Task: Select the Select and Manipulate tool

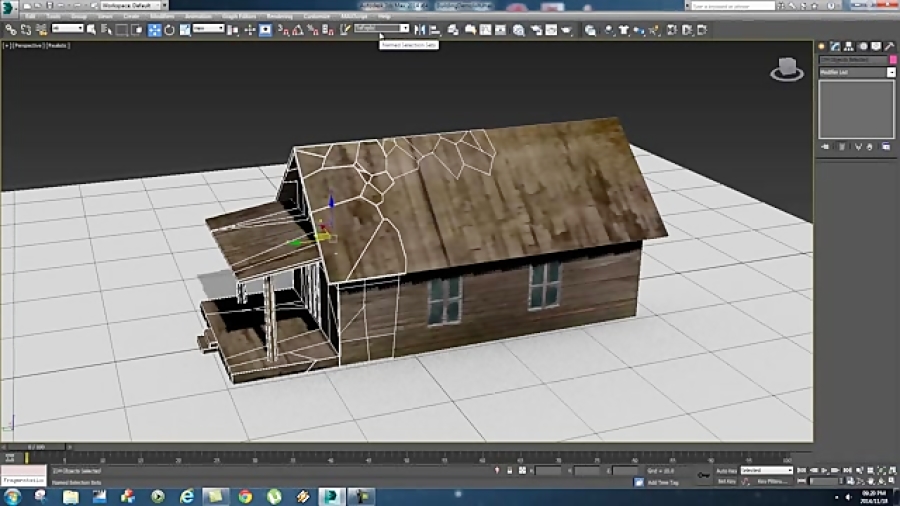Action: tap(250, 30)
